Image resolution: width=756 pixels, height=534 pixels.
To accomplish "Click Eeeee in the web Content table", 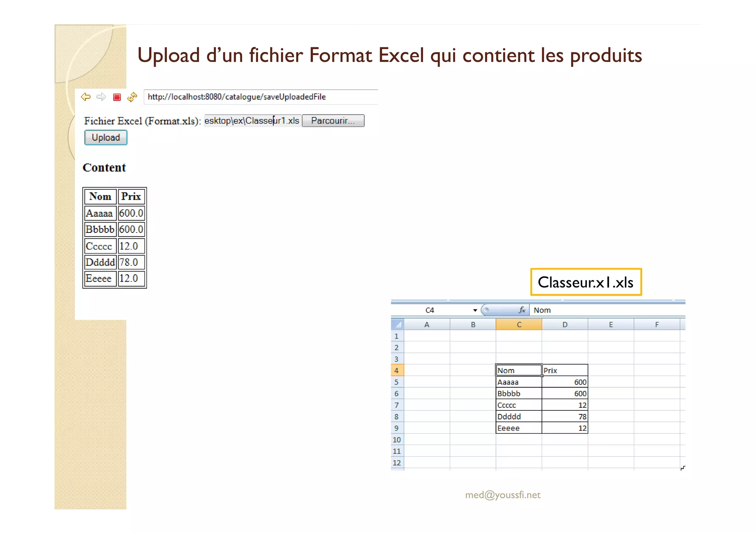I will pyautogui.click(x=100, y=278).
